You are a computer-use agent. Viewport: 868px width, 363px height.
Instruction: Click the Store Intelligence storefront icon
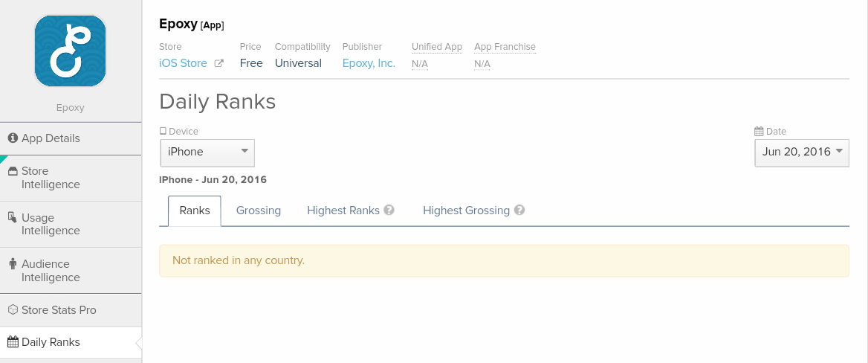pos(13,171)
